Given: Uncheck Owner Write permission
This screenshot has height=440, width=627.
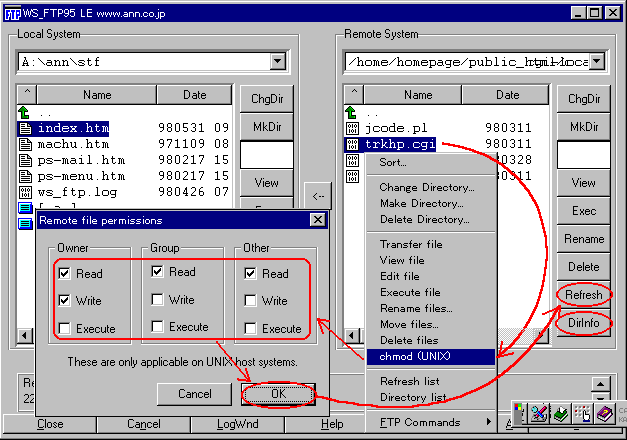Looking at the screenshot, I should click(x=65, y=300).
